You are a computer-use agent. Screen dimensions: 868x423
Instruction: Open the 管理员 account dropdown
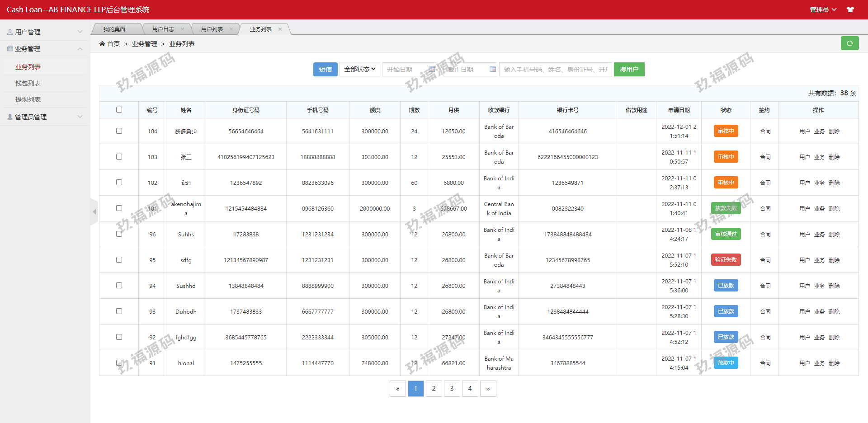point(823,9)
